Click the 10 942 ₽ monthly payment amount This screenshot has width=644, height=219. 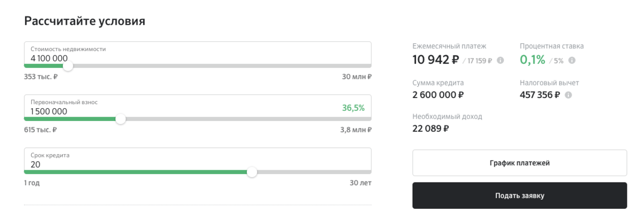tap(435, 60)
